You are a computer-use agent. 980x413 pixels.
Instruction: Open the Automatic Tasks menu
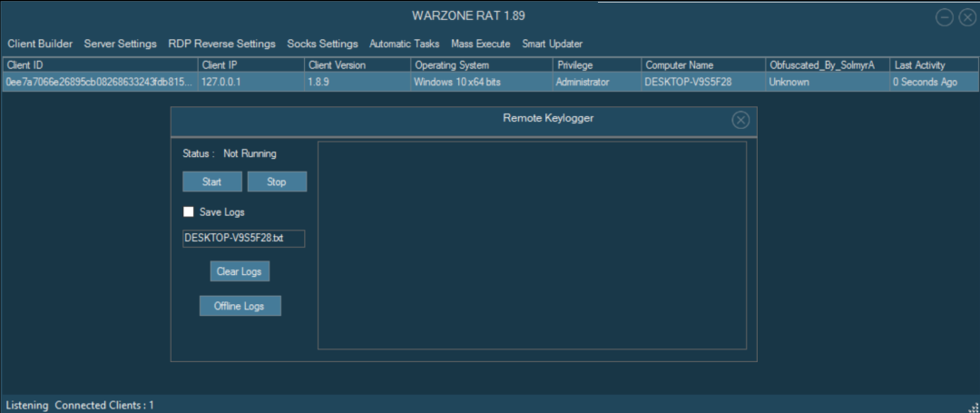(x=405, y=44)
